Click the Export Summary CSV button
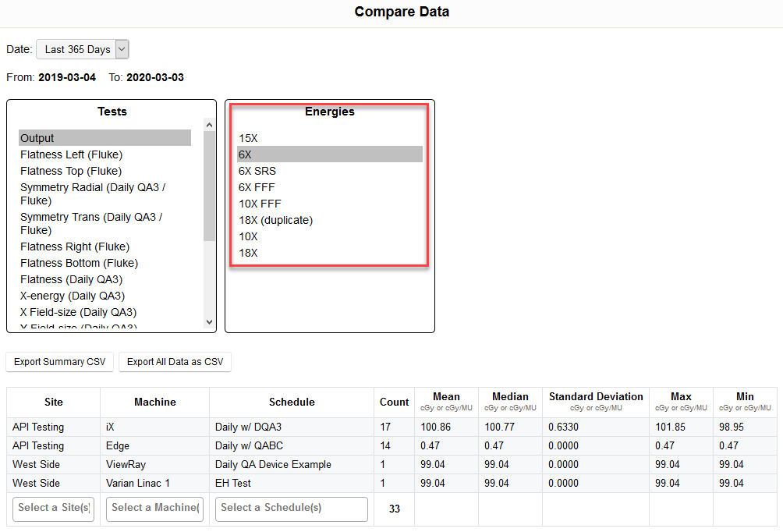 60,362
